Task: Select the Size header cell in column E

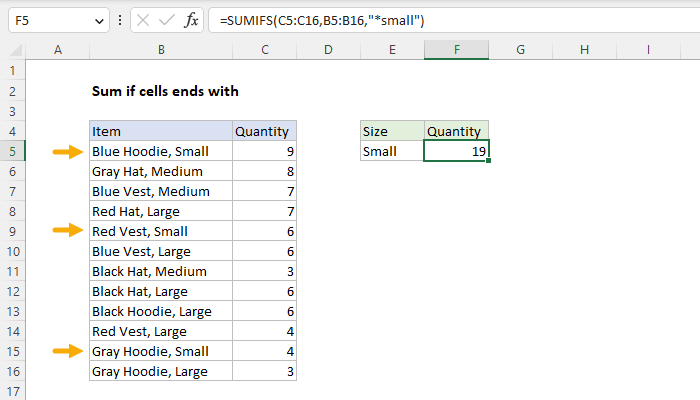Action: (391, 131)
